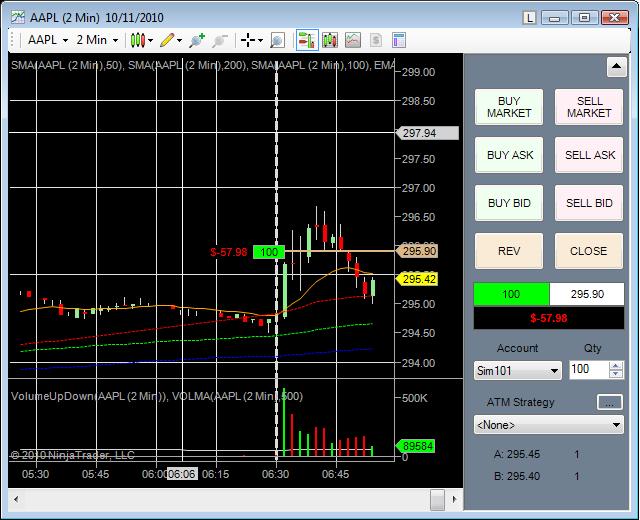The height and width of the screenshot is (520, 640).
Task: Increase quantity with the up stepper
Action: 616,365
